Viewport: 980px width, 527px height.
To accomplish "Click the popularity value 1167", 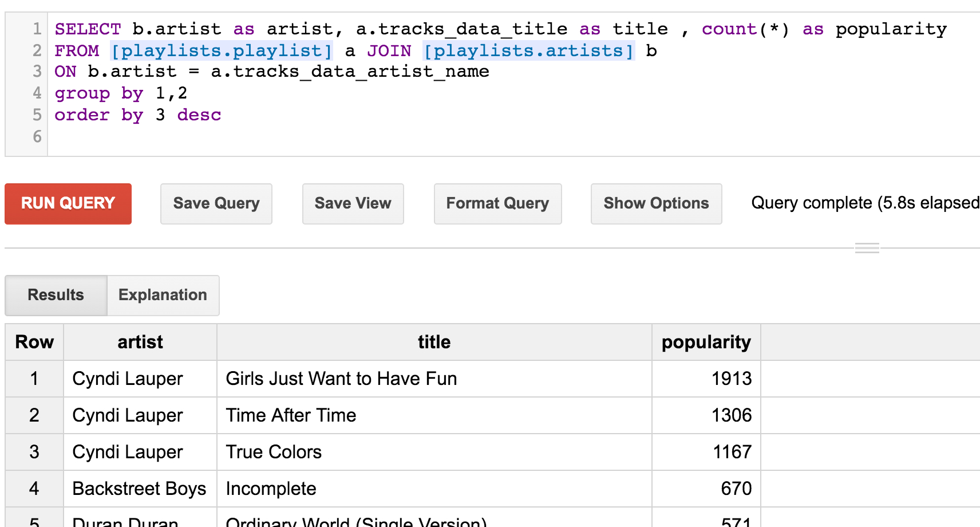I will pos(732,452).
